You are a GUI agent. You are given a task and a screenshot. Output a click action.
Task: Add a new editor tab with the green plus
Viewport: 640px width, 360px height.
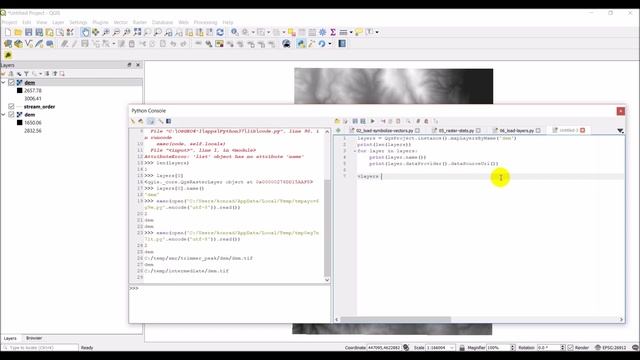pyautogui.click(x=338, y=131)
